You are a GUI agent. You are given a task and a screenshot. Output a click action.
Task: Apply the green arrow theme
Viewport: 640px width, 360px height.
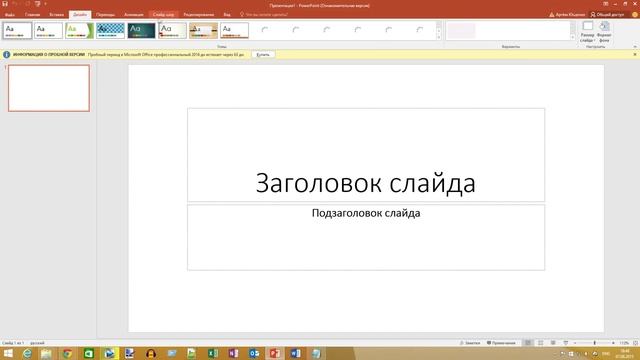click(x=80, y=31)
